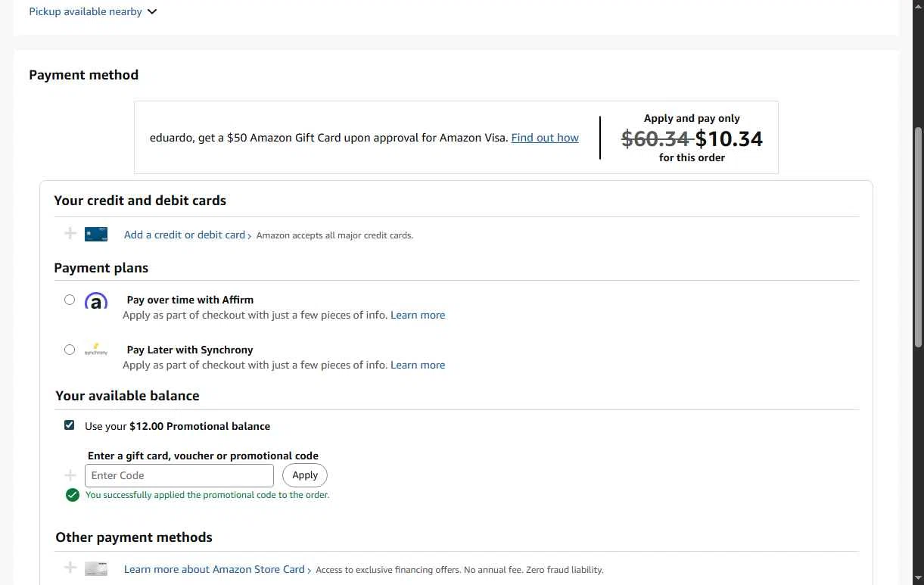Focus the Enter Code input field
The height and width of the screenshot is (585, 924).
pyautogui.click(x=179, y=475)
